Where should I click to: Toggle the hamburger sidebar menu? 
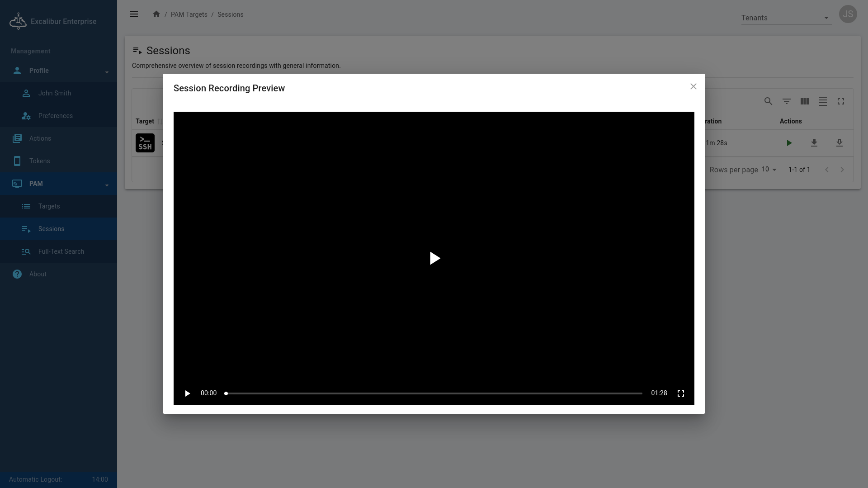pyautogui.click(x=134, y=14)
